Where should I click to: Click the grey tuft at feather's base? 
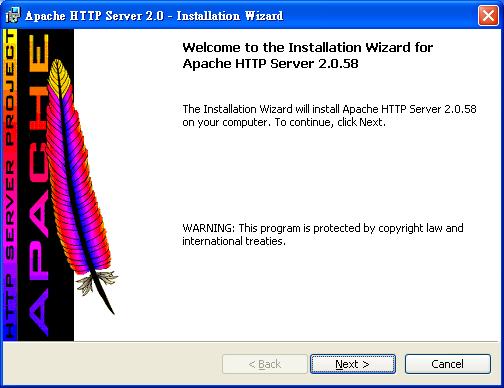[x=95, y=282]
